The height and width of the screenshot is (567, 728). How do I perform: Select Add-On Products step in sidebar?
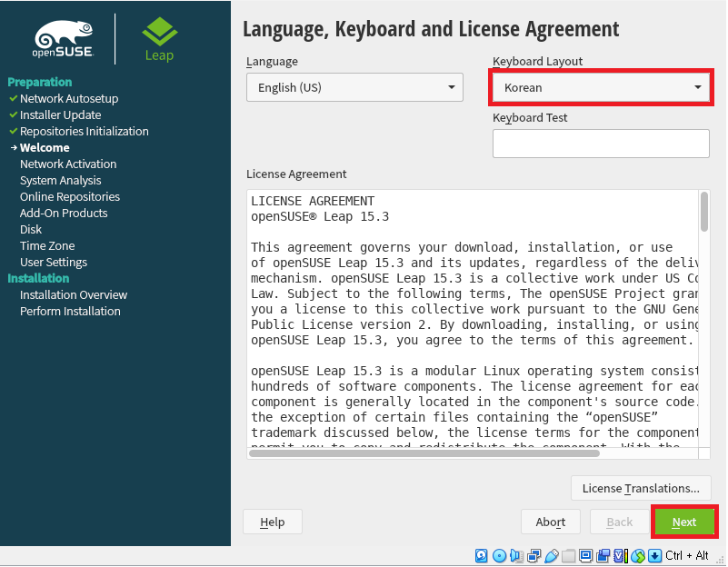coord(64,213)
